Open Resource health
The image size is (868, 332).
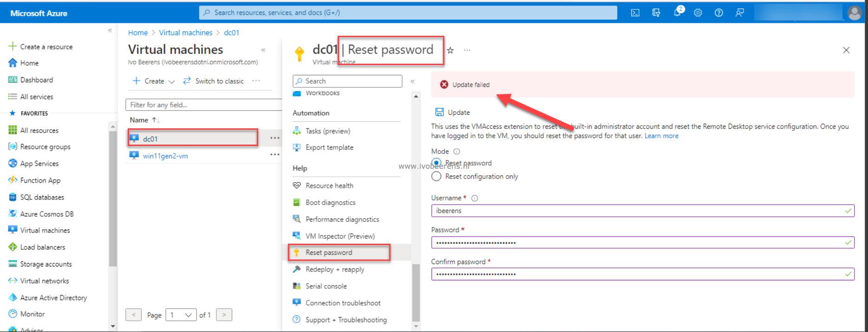click(329, 186)
